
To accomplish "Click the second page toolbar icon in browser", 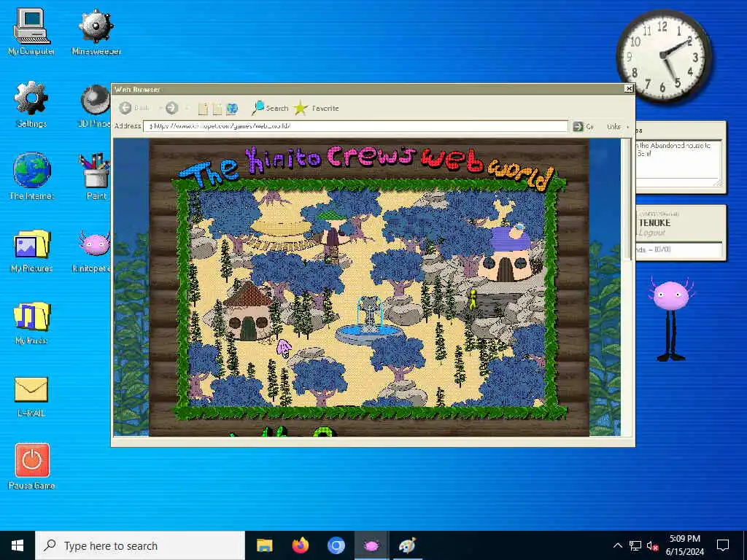I will pos(217,109).
